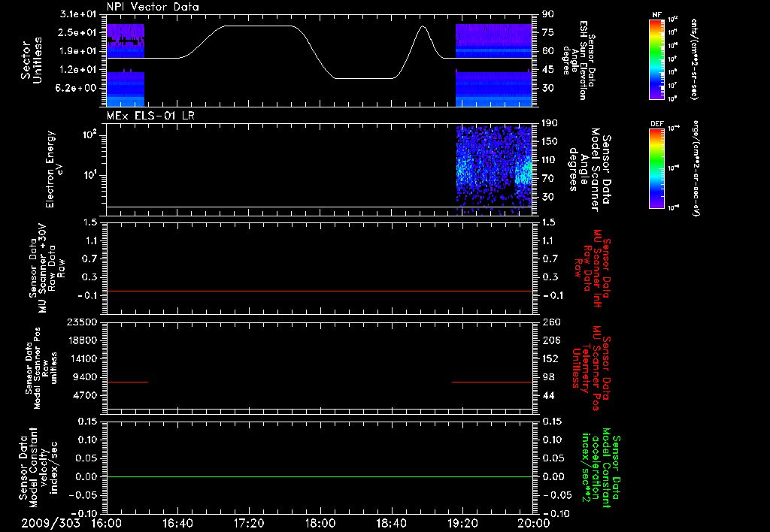This screenshot has height=532, width=770.
Task: Click the 1.2e+01 sector tick label
Action: (x=78, y=70)
